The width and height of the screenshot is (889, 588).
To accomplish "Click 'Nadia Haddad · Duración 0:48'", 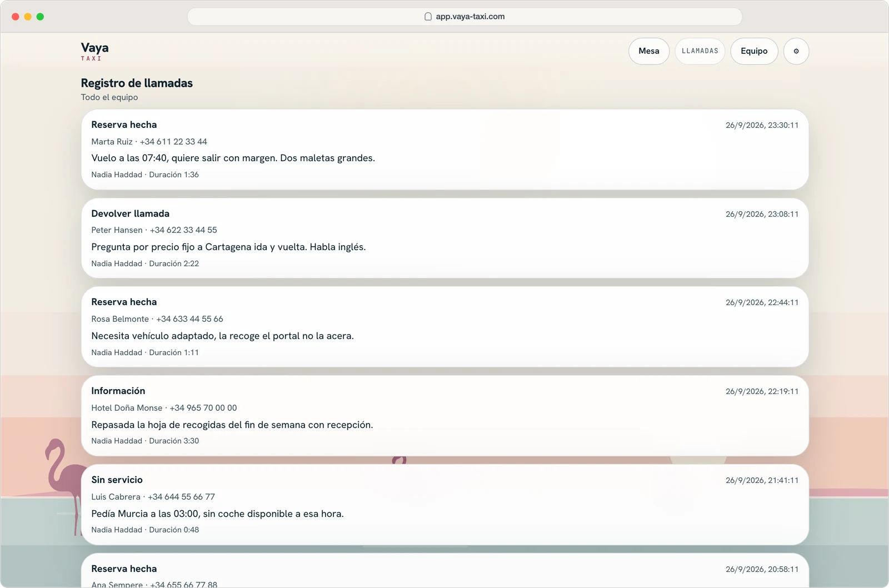I will click(x=145, y=530).
